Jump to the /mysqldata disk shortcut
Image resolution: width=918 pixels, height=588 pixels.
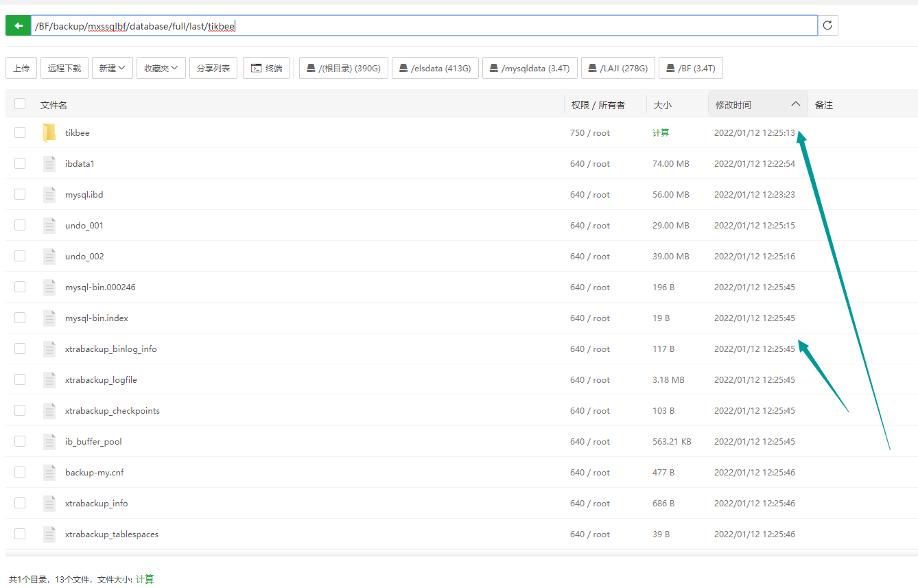tap(530, 68)
